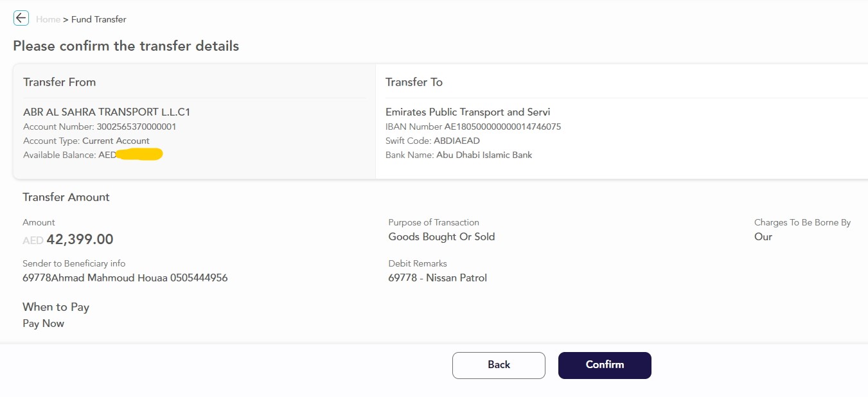Viewport: 868px width, 397px height.
Task: Open the Home breadcrumb link
Action: [48, 19]
